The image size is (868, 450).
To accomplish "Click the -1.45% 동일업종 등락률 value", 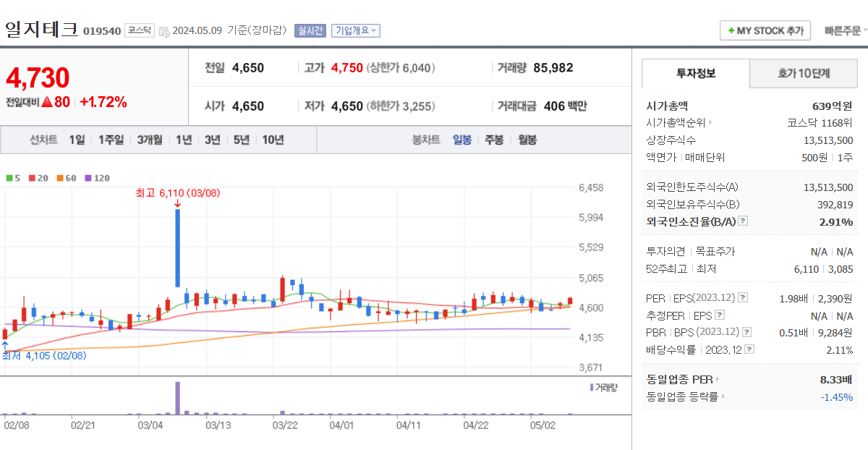I will click(837, 396).
